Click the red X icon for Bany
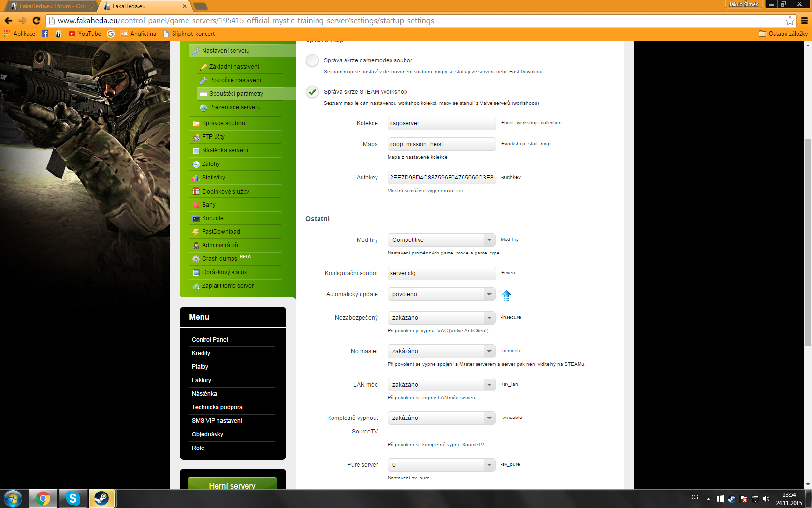 click(196, 205)
